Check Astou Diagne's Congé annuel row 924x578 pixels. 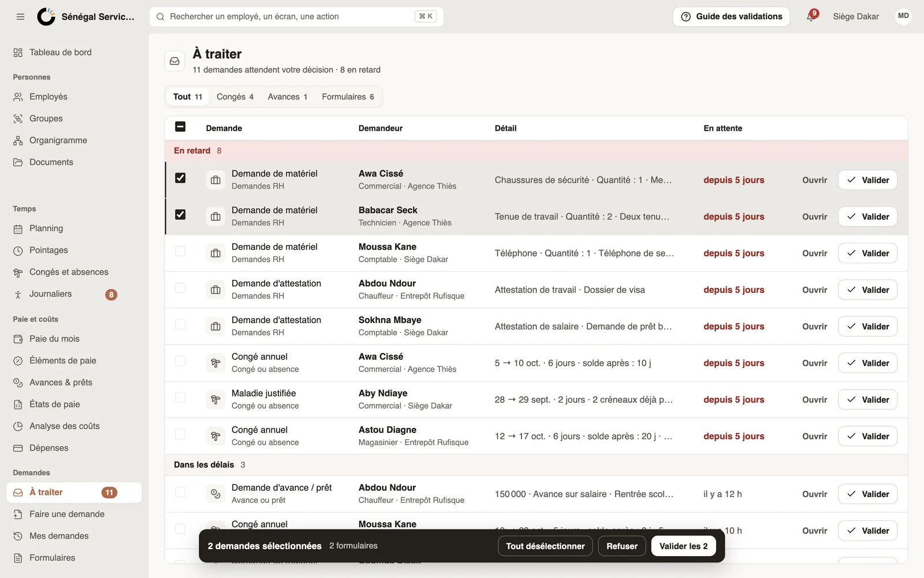pos(180,434)
